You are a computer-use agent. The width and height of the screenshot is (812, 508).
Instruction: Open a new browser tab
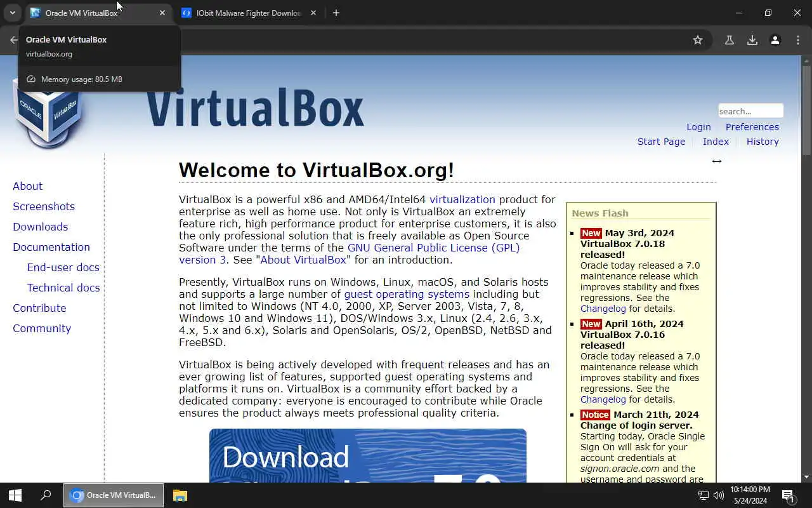pyautogui.click(x=336, y=13)
